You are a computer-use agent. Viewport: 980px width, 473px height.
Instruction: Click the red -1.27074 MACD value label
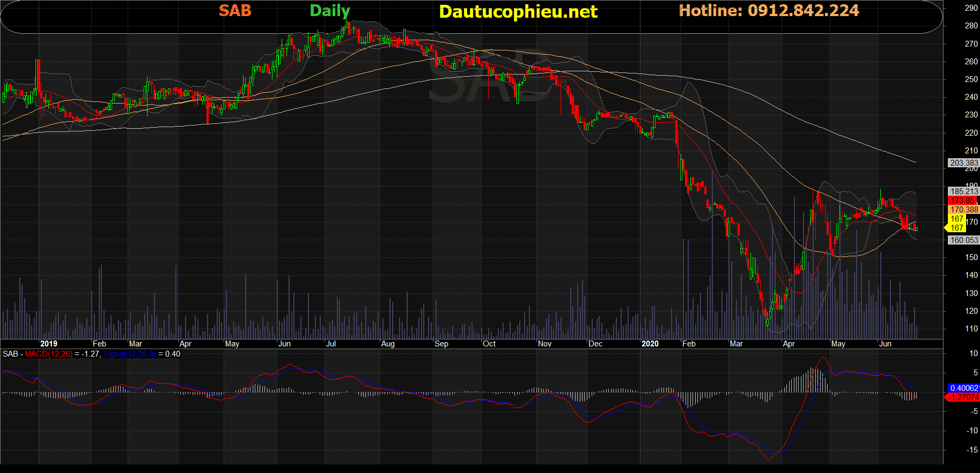(x=962, y=397)
